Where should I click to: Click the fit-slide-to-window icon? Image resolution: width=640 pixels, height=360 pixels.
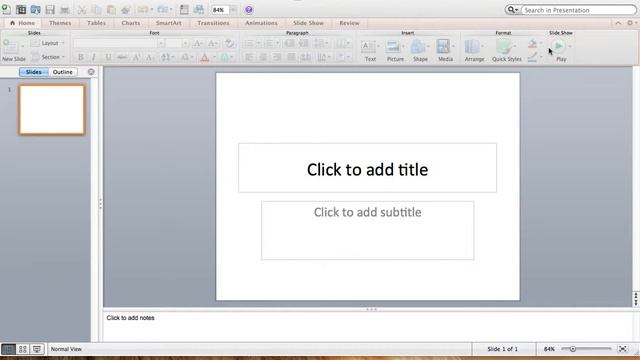(622, 349)
